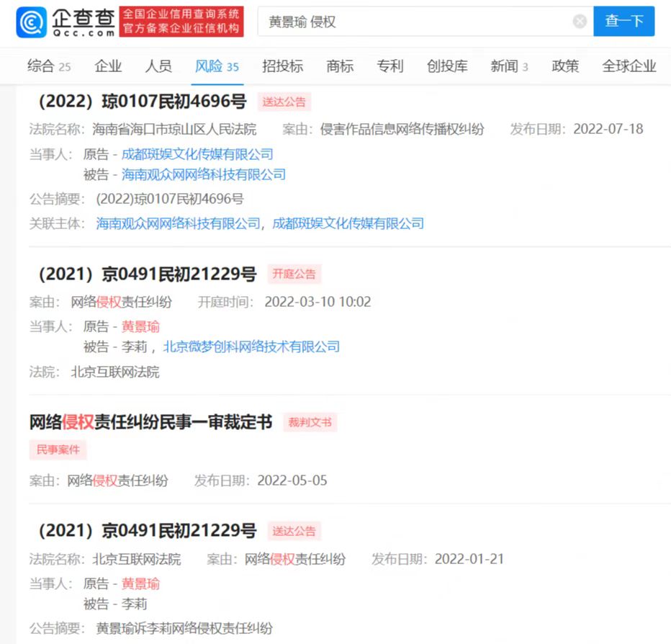Switch to the 全球企业 tab

click(x=629, y=66)
